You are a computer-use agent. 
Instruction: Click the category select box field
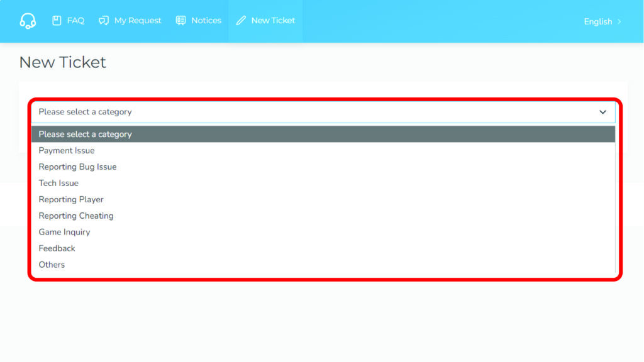click(x=314, y=112)
